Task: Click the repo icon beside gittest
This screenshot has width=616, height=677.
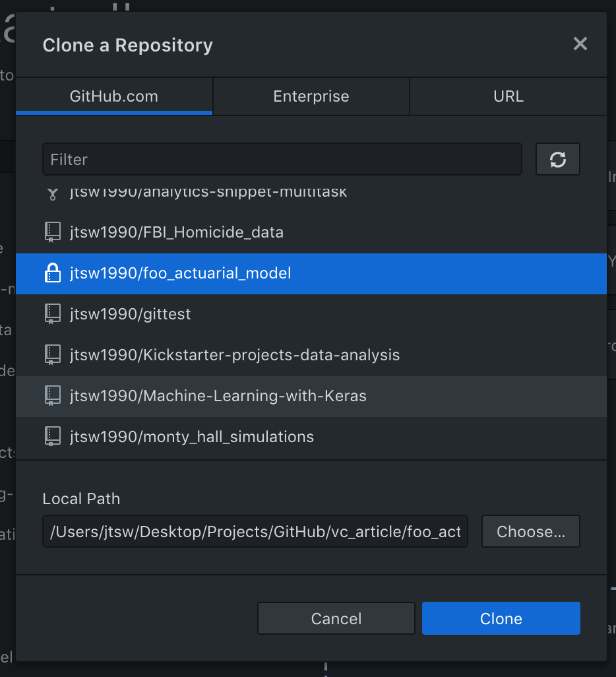Action: coord(53,314)
